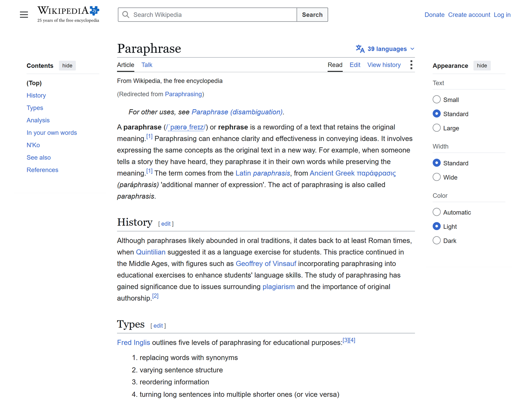This screenshot has height=399, width=532.
Task: Click the pronunciation IPA link
Action: coord(186,127)
